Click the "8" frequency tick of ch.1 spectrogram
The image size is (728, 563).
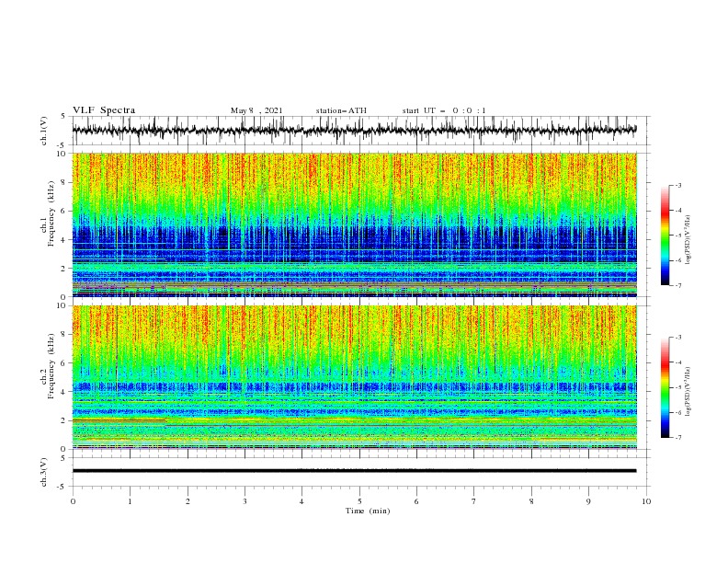pyautogui.click(x=64, y=182)
